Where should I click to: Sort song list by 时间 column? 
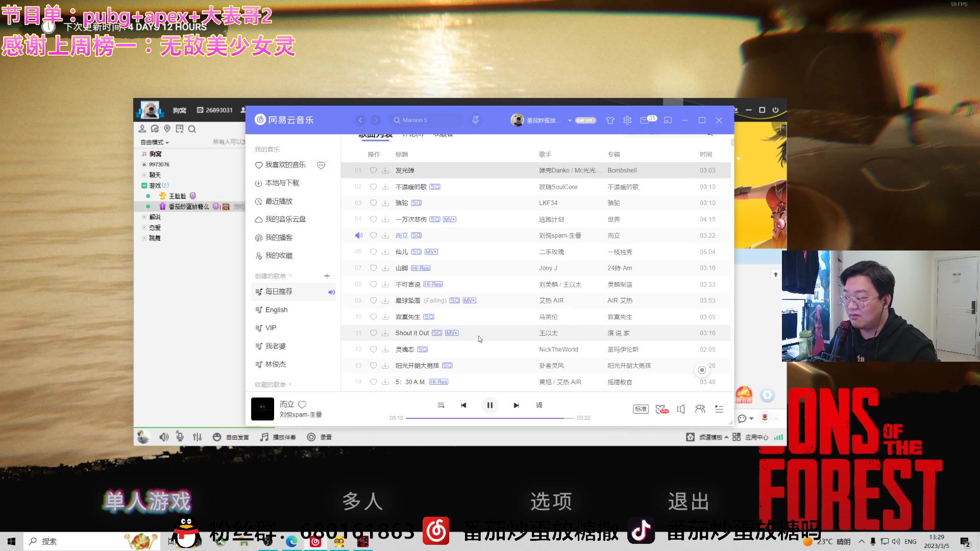pyautogui.click(x=706, y=154)
